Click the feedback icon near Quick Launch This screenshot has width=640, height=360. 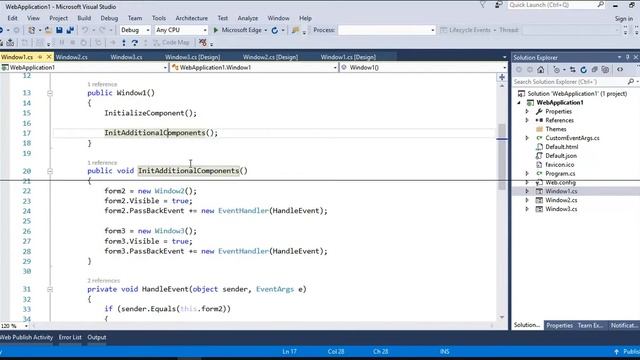point(498,5)
